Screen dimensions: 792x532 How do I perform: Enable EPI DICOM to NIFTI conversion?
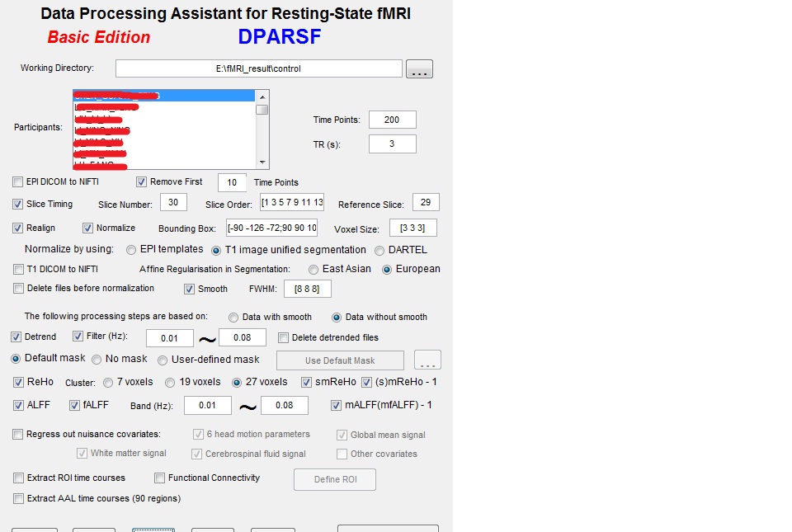(18, 181)
